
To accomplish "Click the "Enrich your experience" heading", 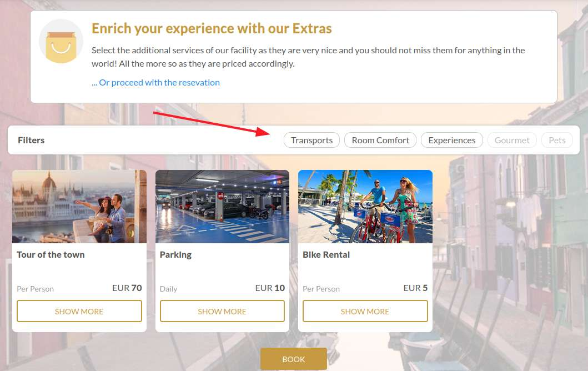I will click(212, 28).
